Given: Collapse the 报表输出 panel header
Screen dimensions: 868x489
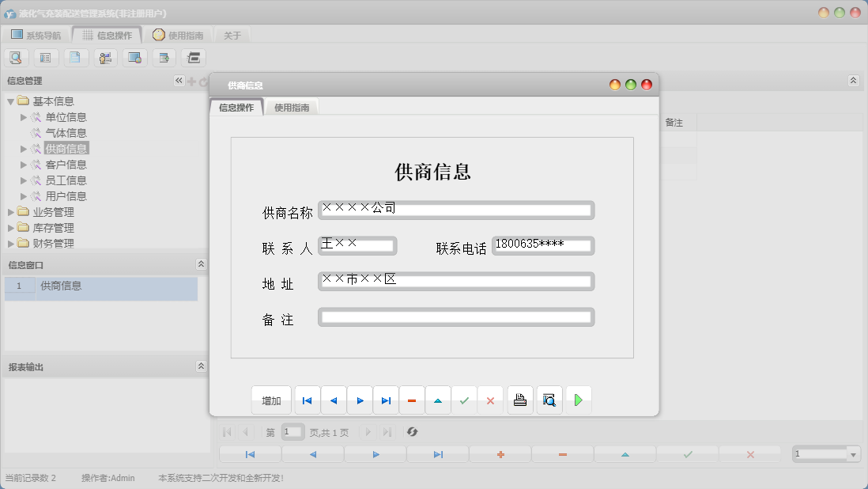Looking at the screenshot, I should [200, 365].
